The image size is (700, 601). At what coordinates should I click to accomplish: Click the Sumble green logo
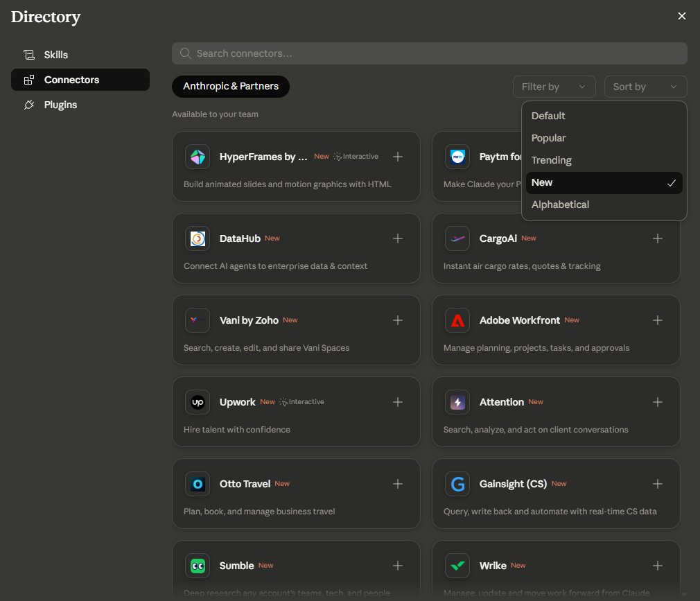198,566
